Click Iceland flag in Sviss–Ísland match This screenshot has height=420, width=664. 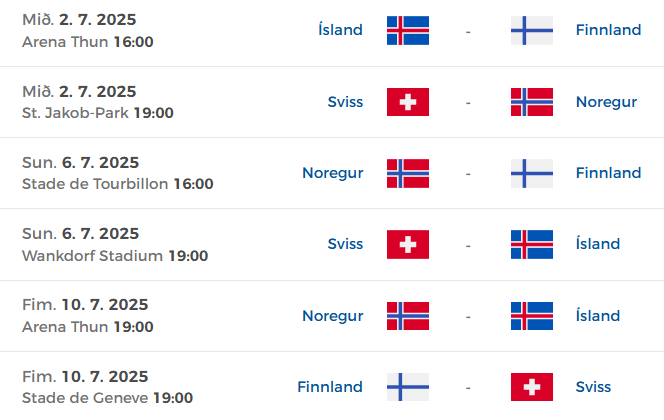tap(532, 244)
